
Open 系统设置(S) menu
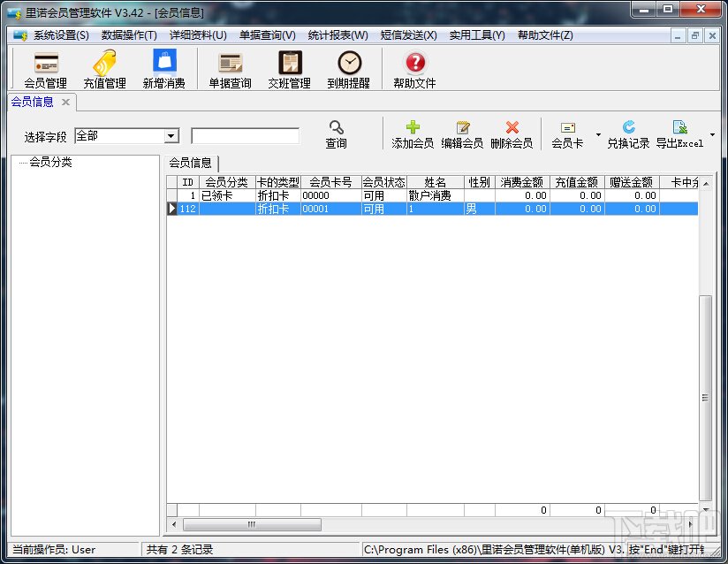click(61, 35)
